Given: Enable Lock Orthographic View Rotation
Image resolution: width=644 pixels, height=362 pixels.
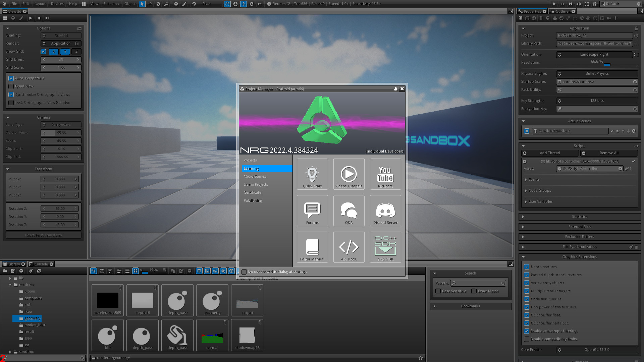Looking at the screenshot, I should 11,103.
